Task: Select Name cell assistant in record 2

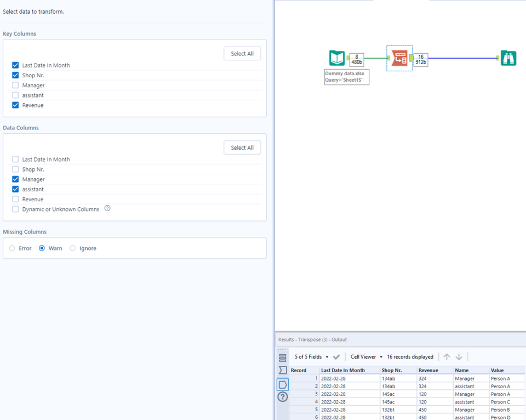Action: 471,387
